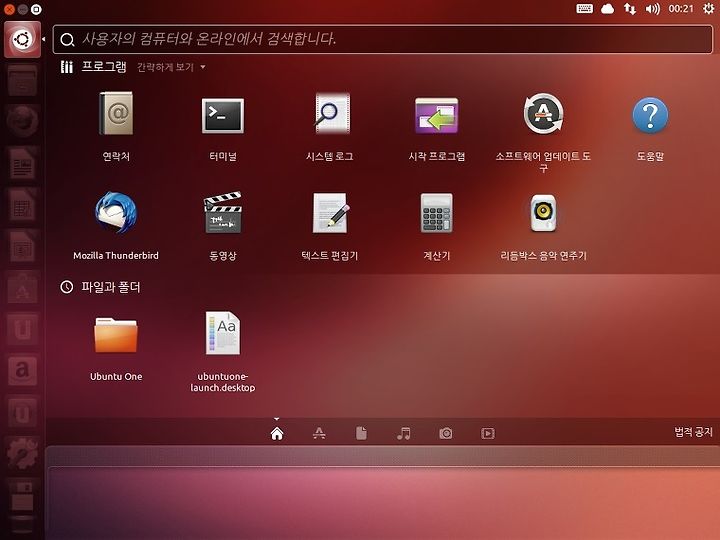Click the Ubuntu Dash home button in launcher

[22, 39]
